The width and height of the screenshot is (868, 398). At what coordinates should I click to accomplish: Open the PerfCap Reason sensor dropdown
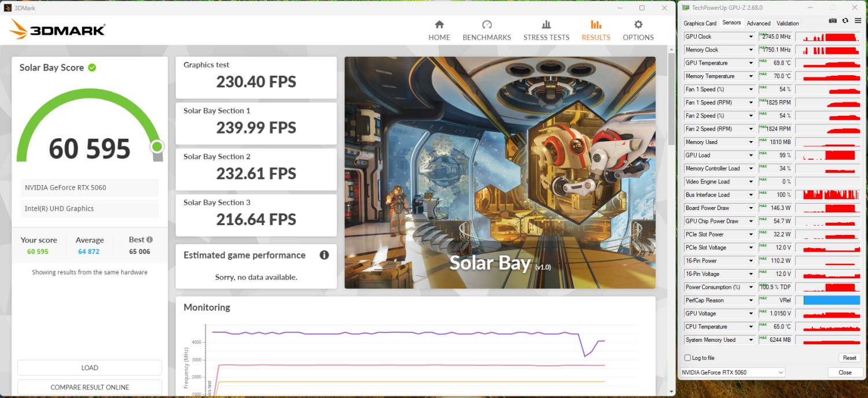(751, 300)
